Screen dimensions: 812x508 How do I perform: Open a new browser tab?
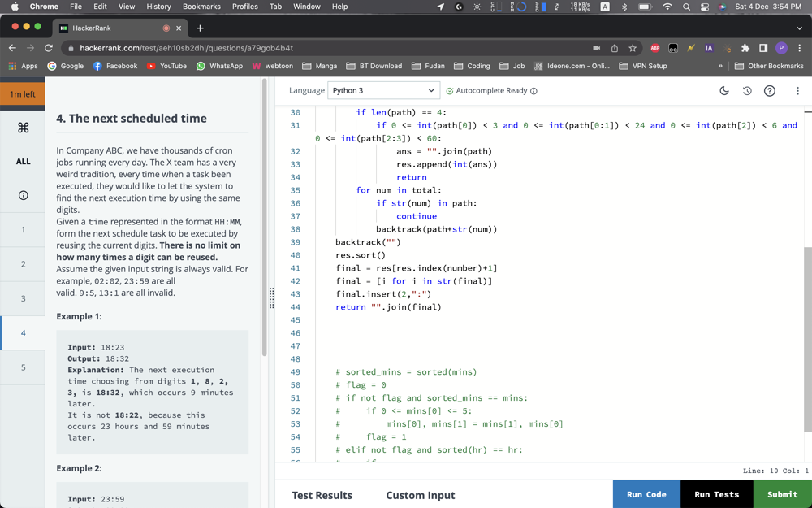click(x=200, y=28)
